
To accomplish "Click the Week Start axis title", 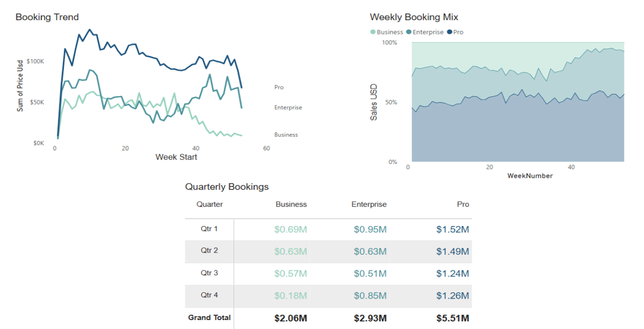I will (176, 157).
